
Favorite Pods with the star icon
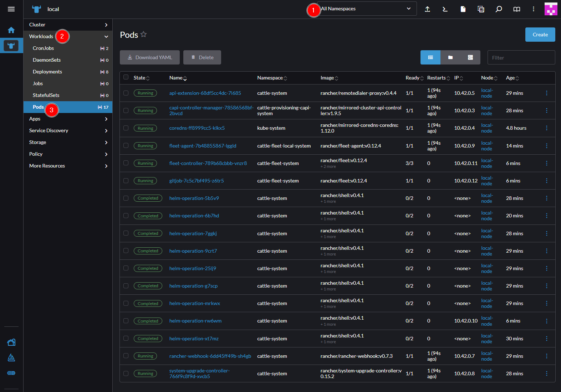click(x=143, y=34)
